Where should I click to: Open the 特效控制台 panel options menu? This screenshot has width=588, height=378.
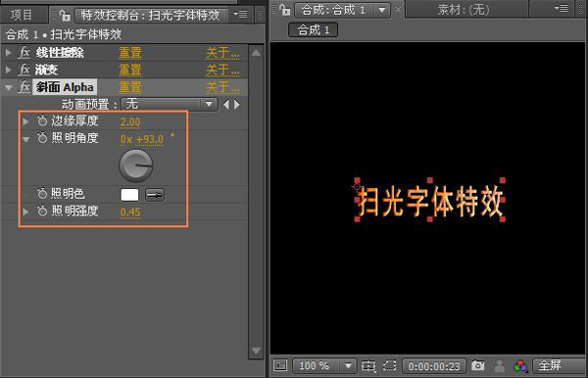(240, 15)
